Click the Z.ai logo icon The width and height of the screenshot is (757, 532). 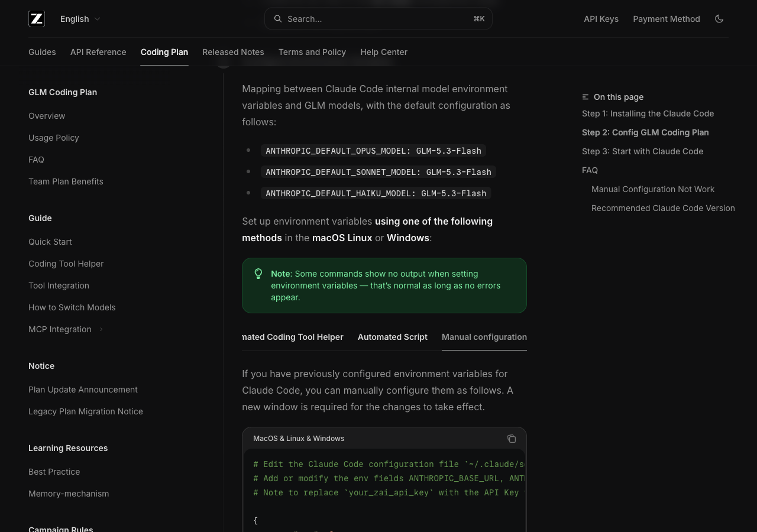(x=37, y=19)
